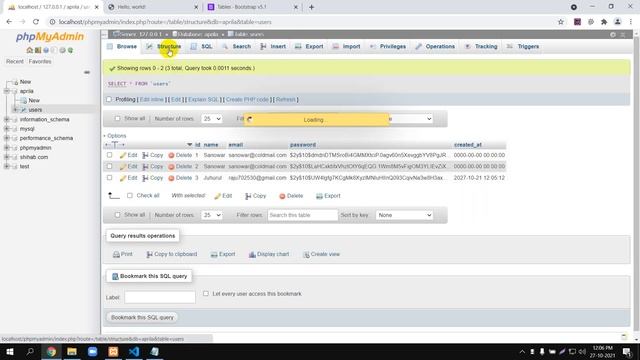Copy row with id 3 (Juhurul)
Viewport: 640px width, 360px height.
tap(153, 178)
